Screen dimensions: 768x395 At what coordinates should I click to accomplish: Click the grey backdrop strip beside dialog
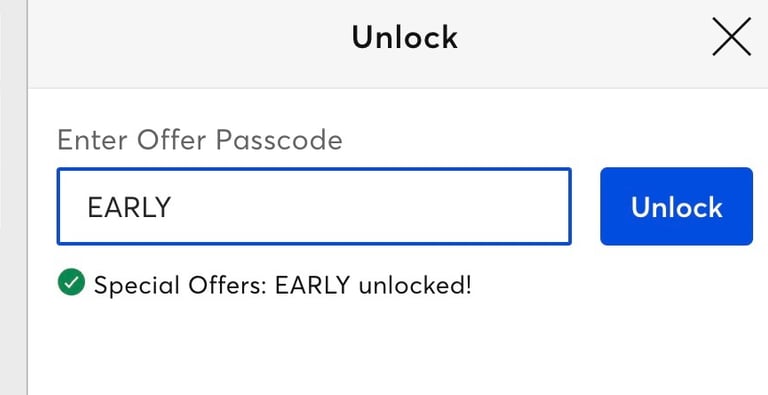(13, 198)
